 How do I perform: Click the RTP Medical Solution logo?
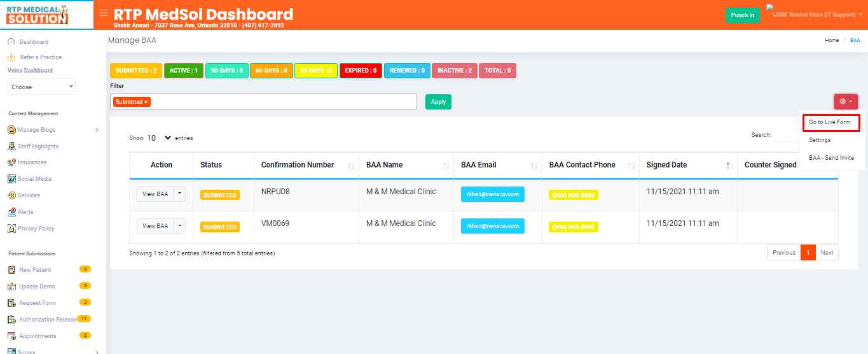pyautogui.click(x=37, y=15)
